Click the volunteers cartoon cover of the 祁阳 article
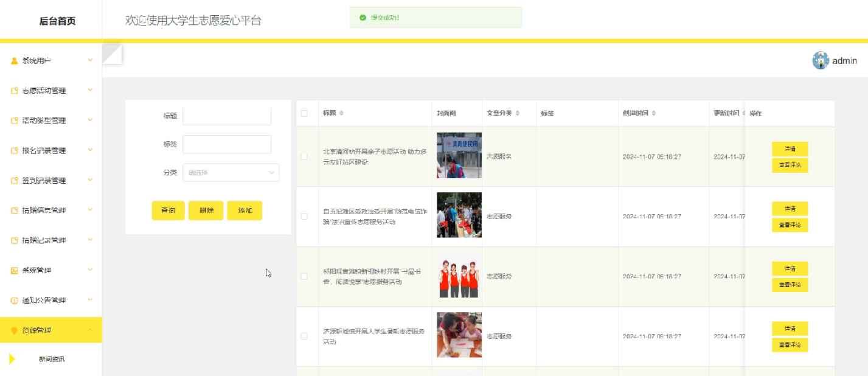This screenshot has width=868, height=376. (459, 276)
